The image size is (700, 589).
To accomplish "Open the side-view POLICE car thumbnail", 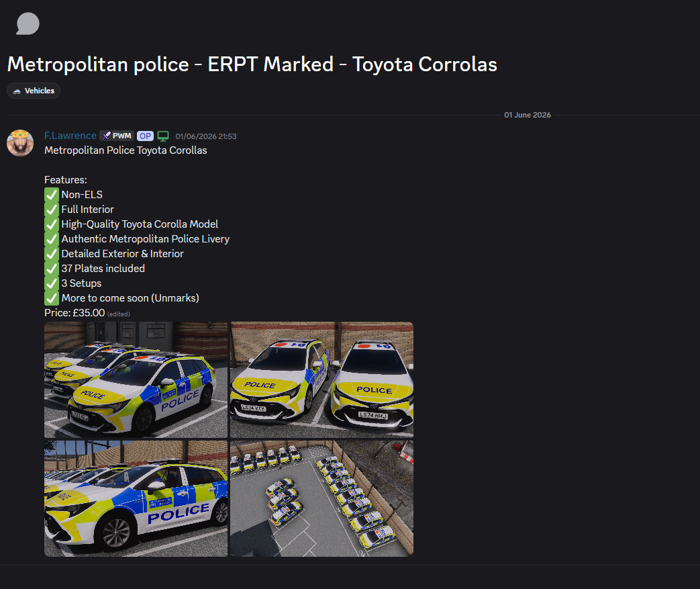I will click(136, 499).
